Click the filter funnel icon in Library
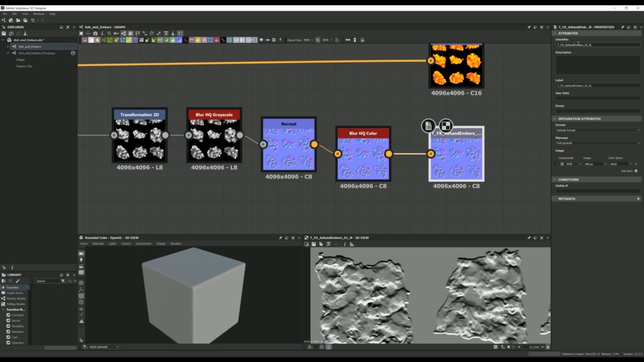Viewport: 644px width, 362px height. tap(63, 281)
